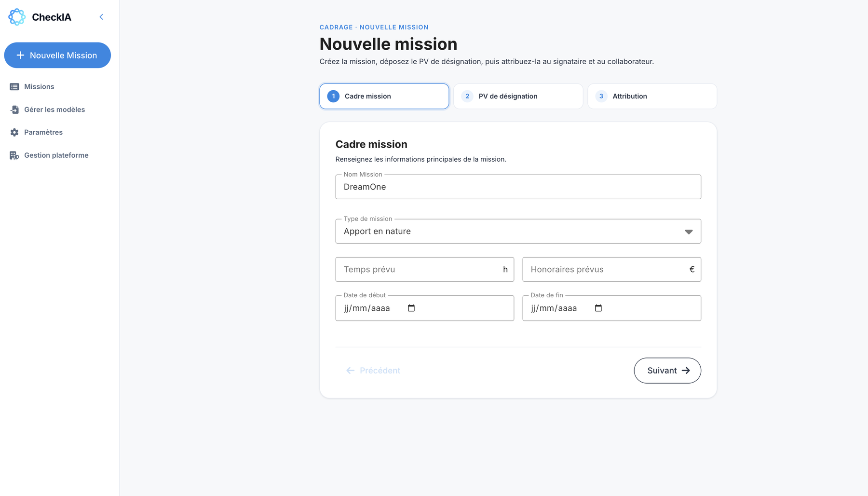Screen dimensions: 868x496
Task: Open Gestion plateforme in the sidebar
Action: pos(56,155)
